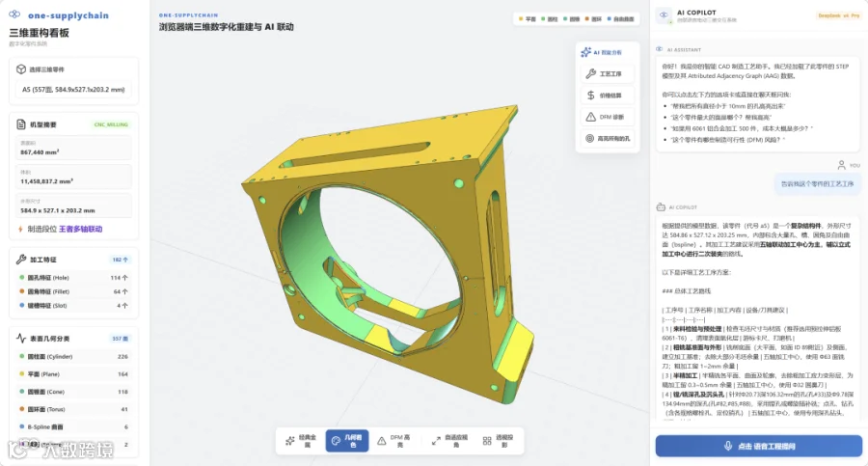This screenshot has width=868, height=466.
Task: Click the lightning icon beside 制造段位
Action: click(20, 229)
